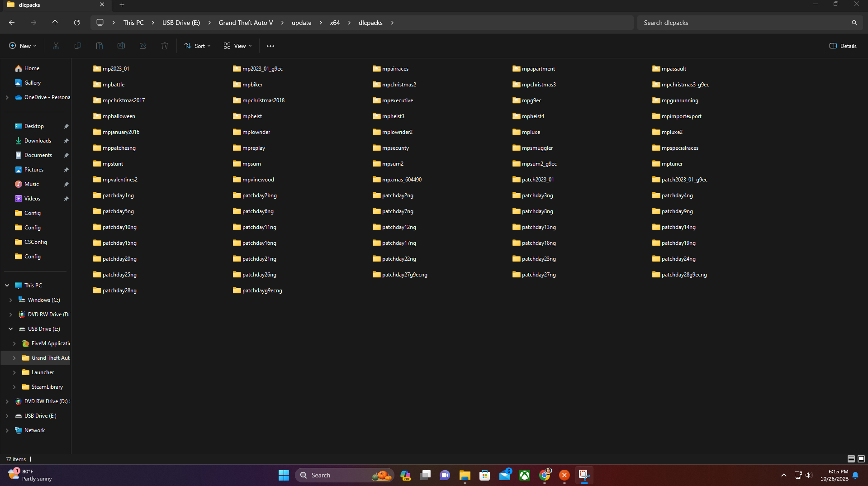Collapse USB Drive (E:) under This PC

tap(10, 329)
